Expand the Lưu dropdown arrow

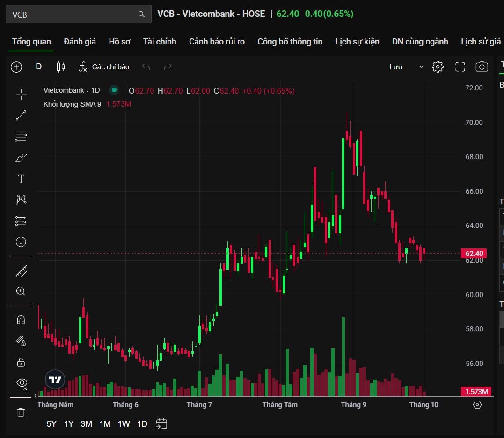click(421, 67)
